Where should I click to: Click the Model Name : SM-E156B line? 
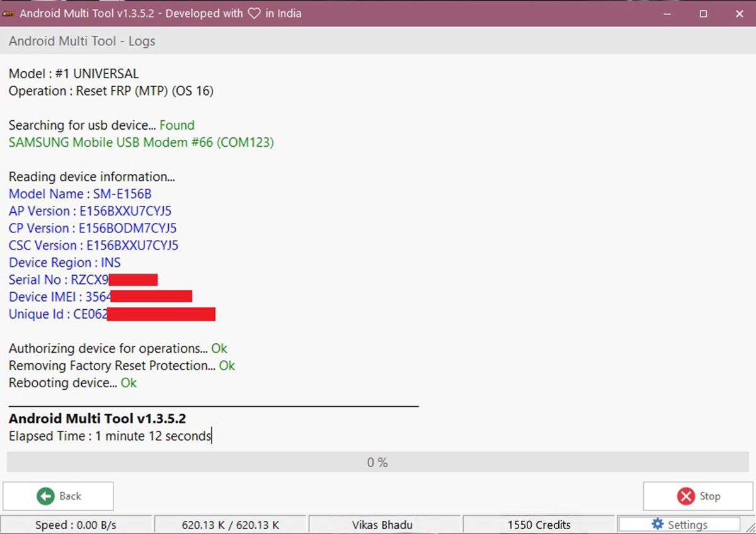tap(80, 194)
